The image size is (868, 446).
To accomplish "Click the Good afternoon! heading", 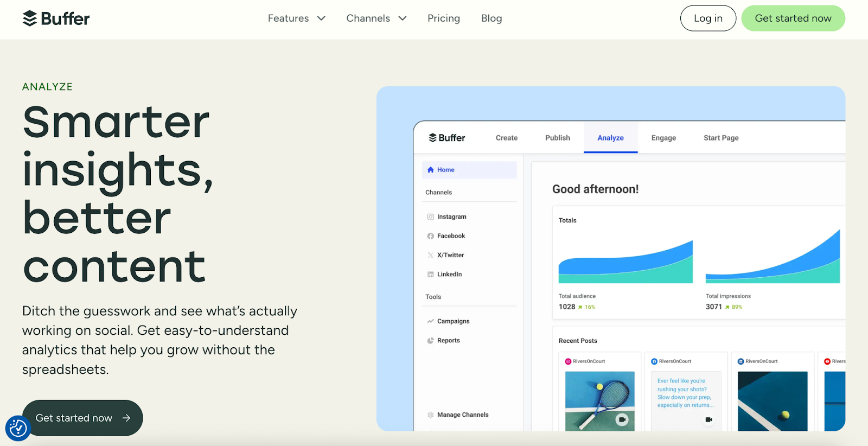I will pyautogui.click(x=596, y=189).
